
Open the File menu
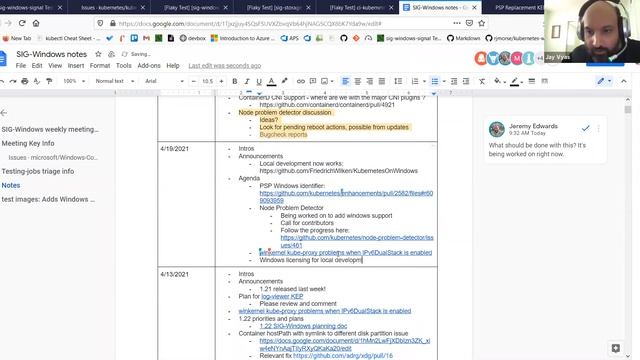pos(21,66)
